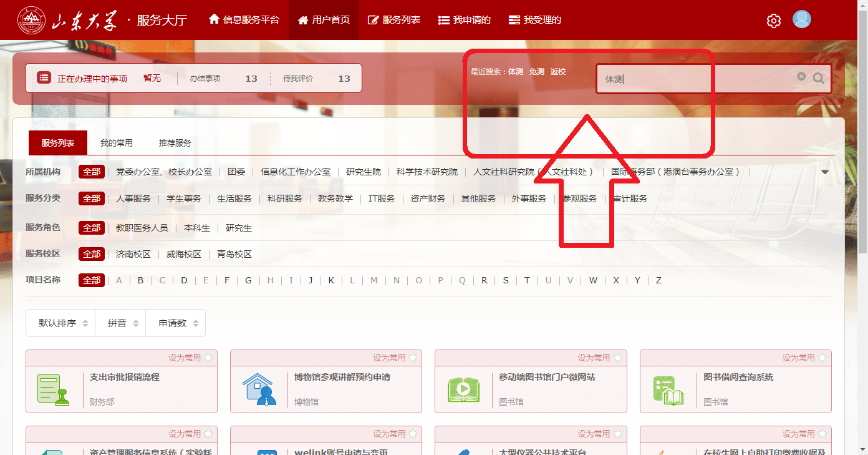This screenshot has width=868, height=455.
Task: Open the 博物馆参观讲解预约申请 icon
Action: (258, 389)
